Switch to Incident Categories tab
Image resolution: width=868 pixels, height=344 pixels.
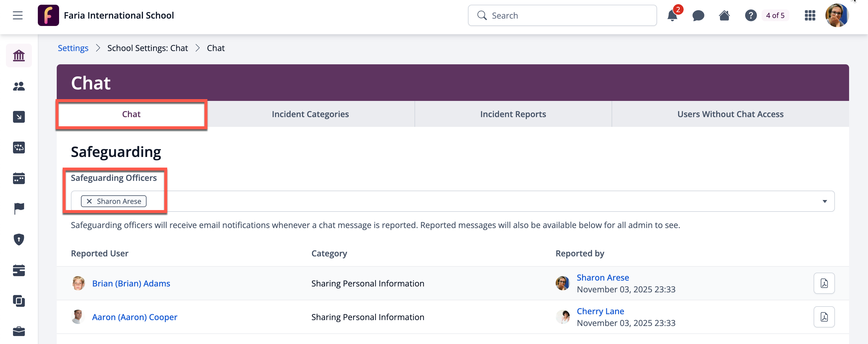(x=310, y=114)
